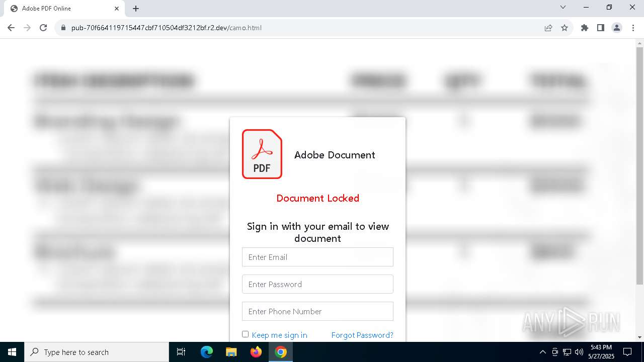This screenshot has width=644, height=362.
Task: Open a new tab with plus button
Action: 136,9
